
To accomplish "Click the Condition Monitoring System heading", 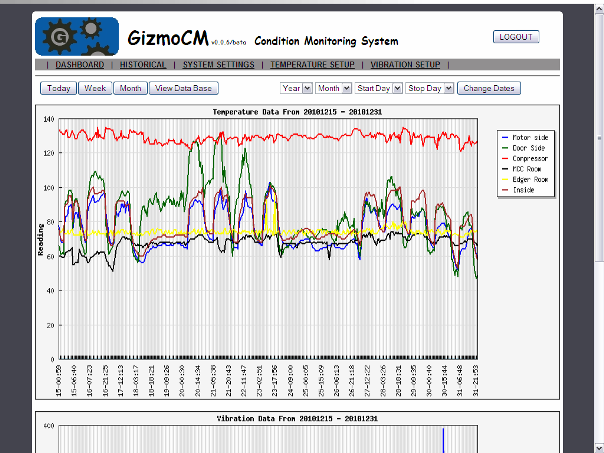I will 326,41.
